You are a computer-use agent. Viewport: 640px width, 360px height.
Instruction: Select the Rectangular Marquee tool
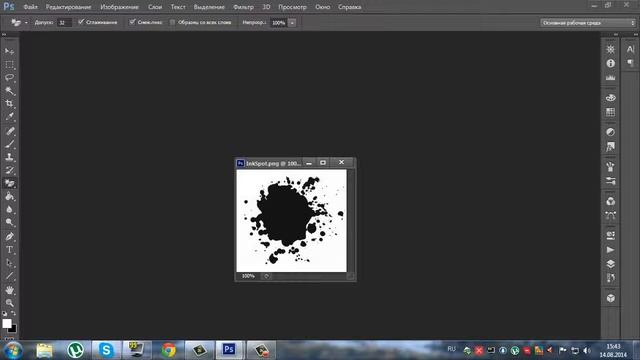tap(9, 65)
